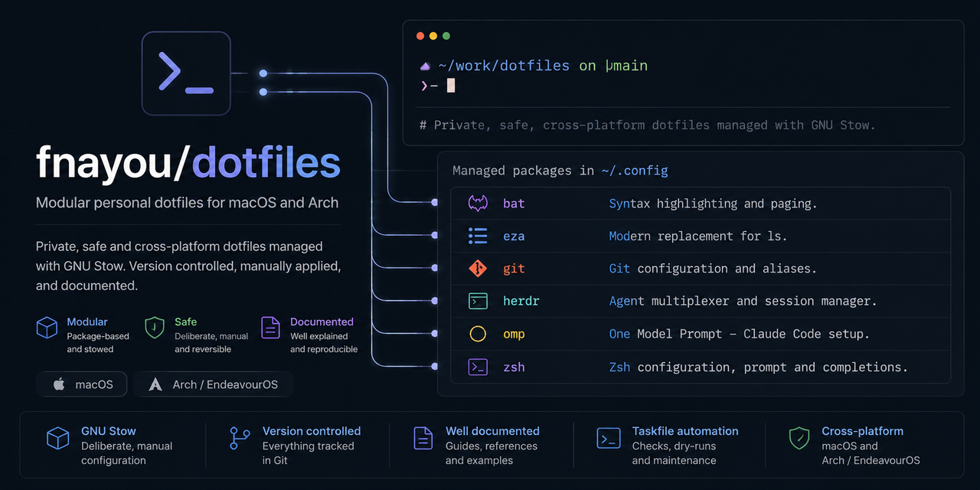Click the green maximize dot in terminal
Image resolution: width=980 pixels, height=490 pixels.
click(446, 36)
